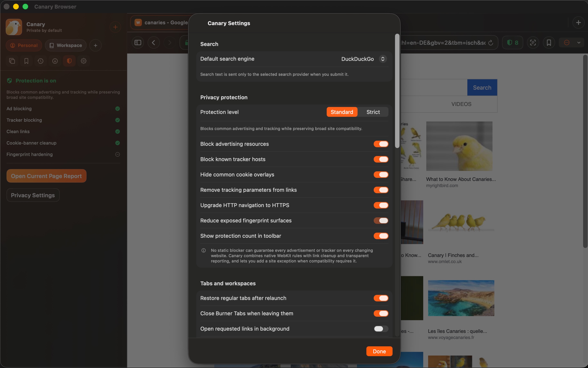
Task: Open the tabs overview icon in sidebar
Action: [x=12, y=61]
